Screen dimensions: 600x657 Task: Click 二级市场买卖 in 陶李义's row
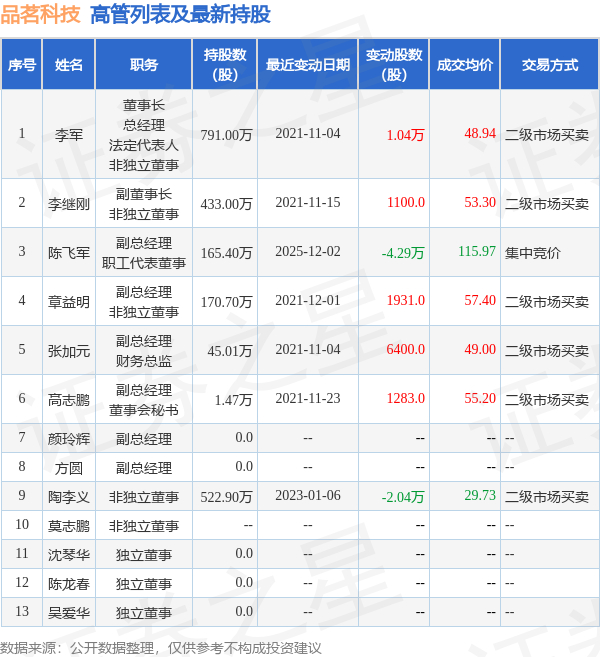(547, 497)
